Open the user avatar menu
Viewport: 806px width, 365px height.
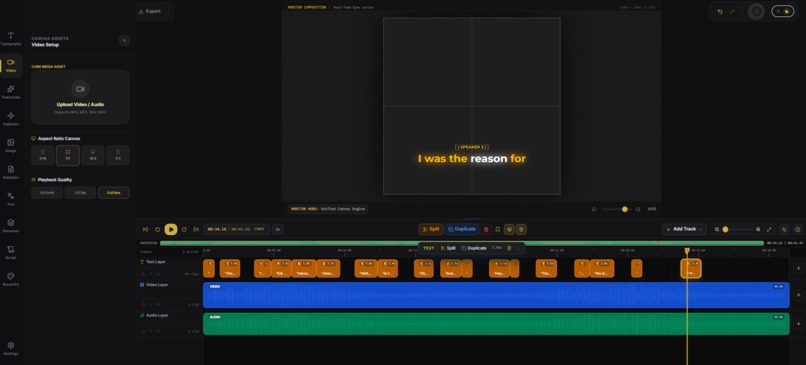(756, 11)
